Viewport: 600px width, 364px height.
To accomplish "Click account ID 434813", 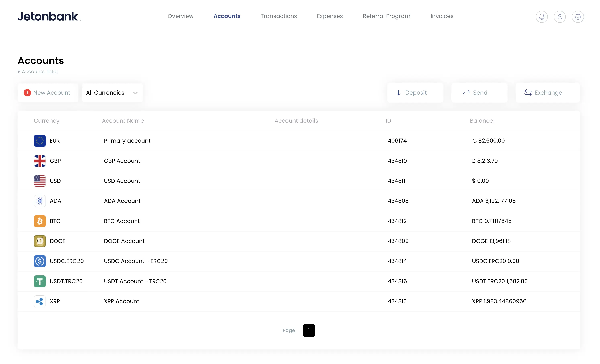I will (x=397, y=301).
